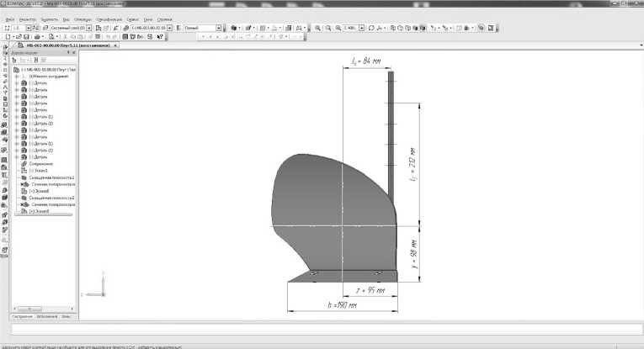Select the Эскиз1 sketch icon in tree
This screenshot has width=644, height=349.
(x=24, y=171)
